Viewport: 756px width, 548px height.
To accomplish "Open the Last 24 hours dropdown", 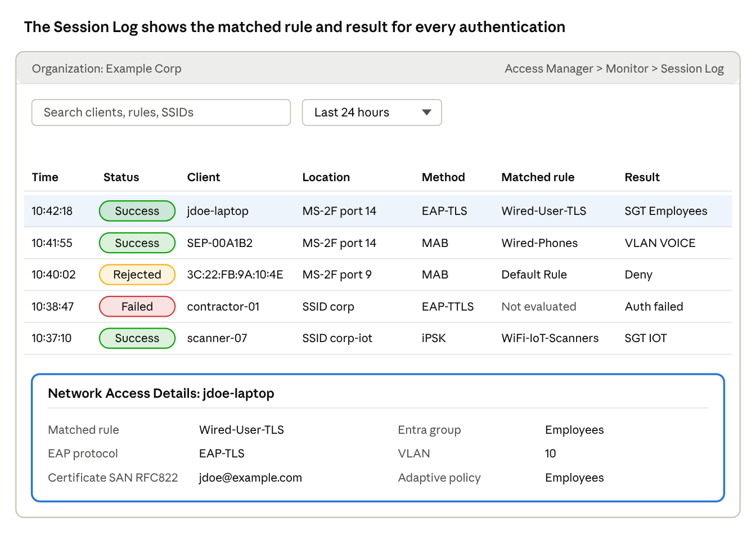I will pyautogui.click(x=372, y=113).
